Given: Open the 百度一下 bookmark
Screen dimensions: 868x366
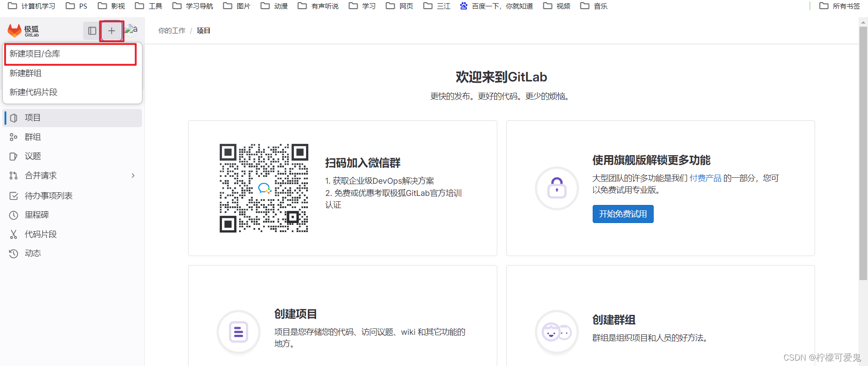Looking at the screenshot, I should pos(496,6).
